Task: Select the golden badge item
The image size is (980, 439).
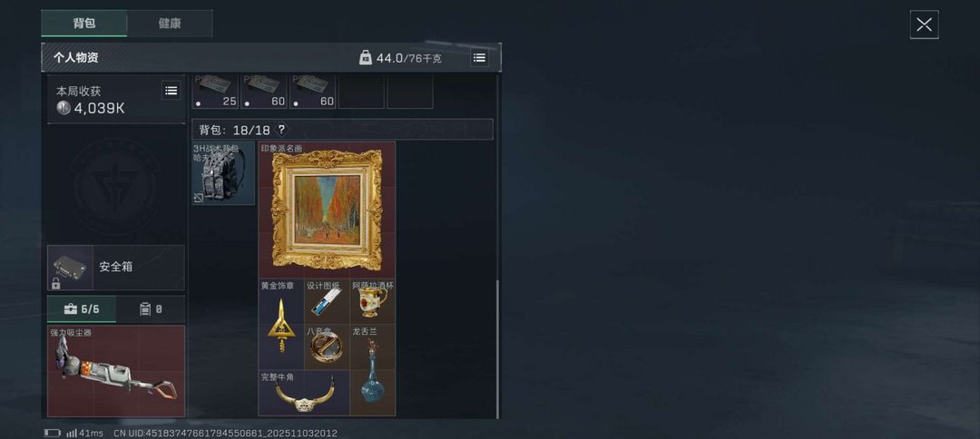Action: [281, 325]
